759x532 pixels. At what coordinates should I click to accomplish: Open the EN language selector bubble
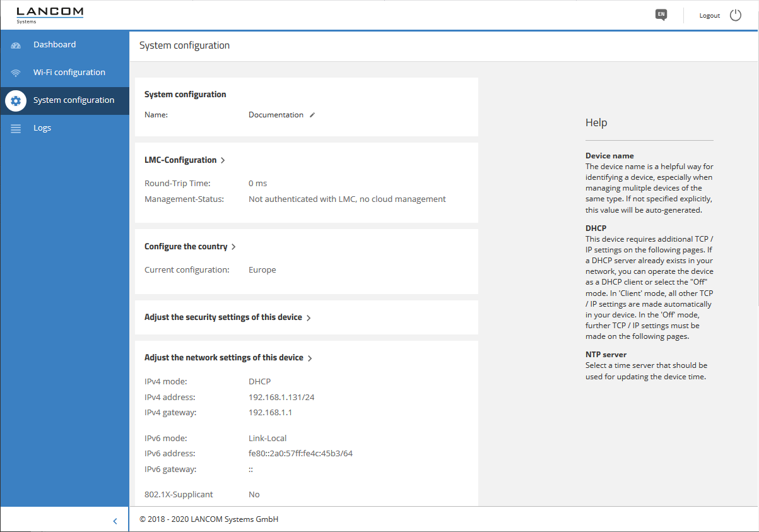click(x=661, y=15)
